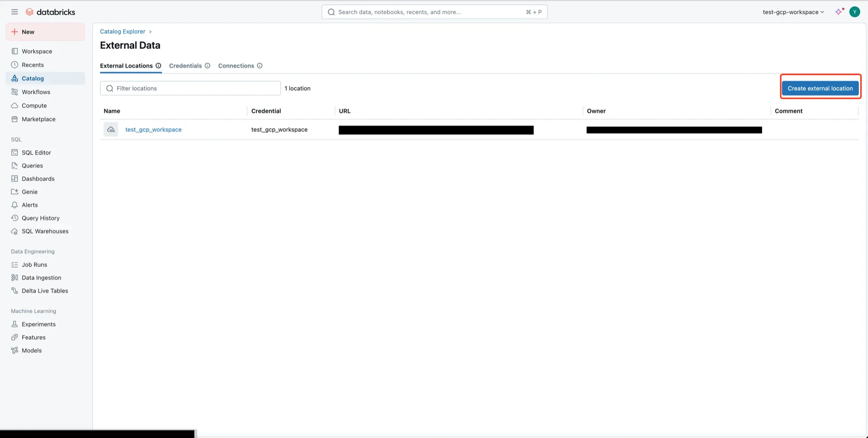Viewport: 868px width, 438px height.
Task: Click the Databricks logo
Action: 50,12
